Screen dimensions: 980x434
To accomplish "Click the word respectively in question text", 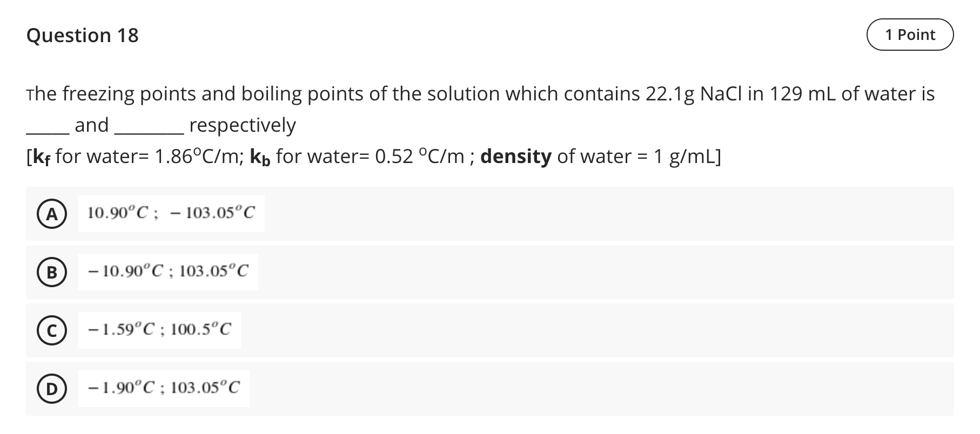I will point(241,125).
